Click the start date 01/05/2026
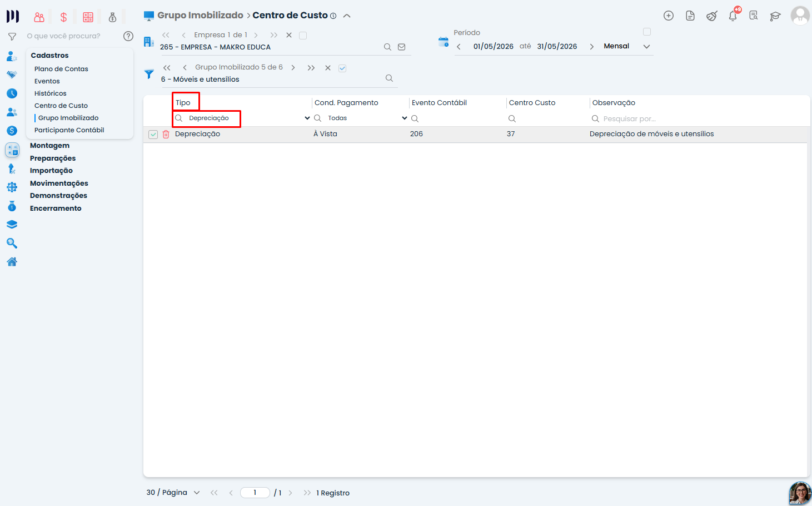Viewport: 812px width, 506px height. click(494, 47)
